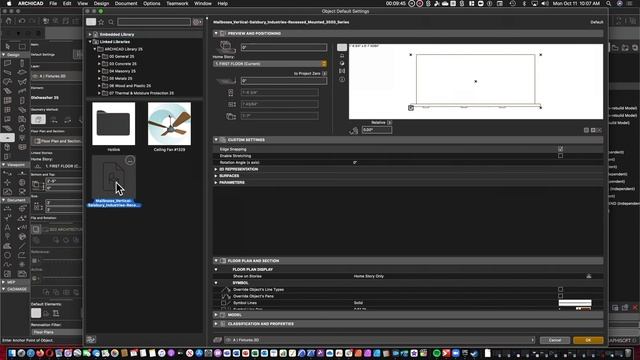Expand the 03 Concrete 25 folder
The width and height of the screenshot is (640, 360).
[x=99, y=64]
